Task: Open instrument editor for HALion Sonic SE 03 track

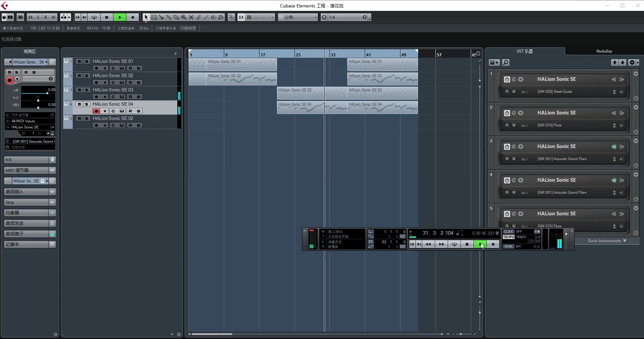Action: coord(122,97)
